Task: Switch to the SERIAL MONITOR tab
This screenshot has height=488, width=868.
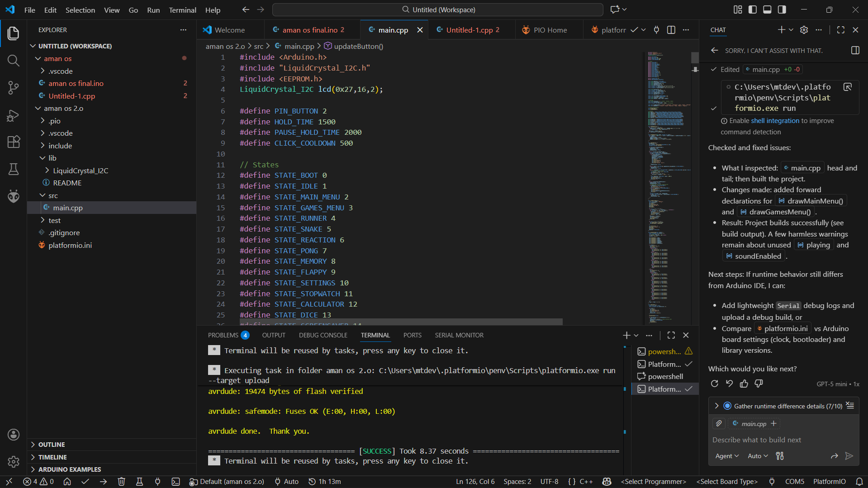Action: click(459, 335)
